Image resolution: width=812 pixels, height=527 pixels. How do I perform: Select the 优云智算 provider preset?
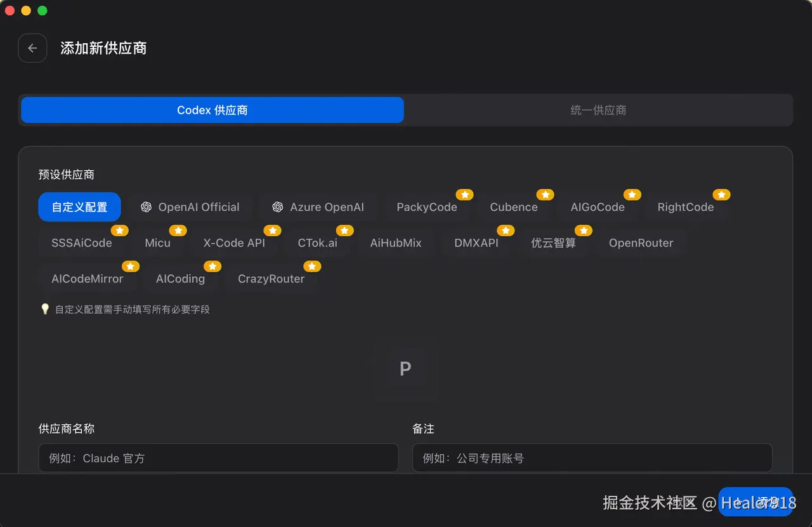554,243
